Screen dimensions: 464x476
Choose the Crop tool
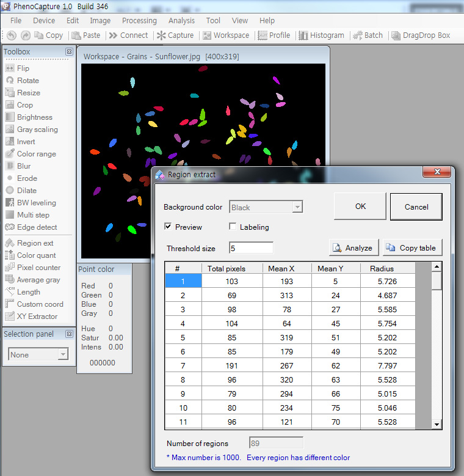point(24,105)
